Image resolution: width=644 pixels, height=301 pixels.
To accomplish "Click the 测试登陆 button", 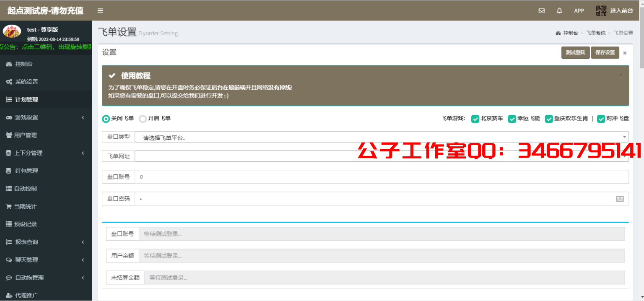I will point(575,52).
